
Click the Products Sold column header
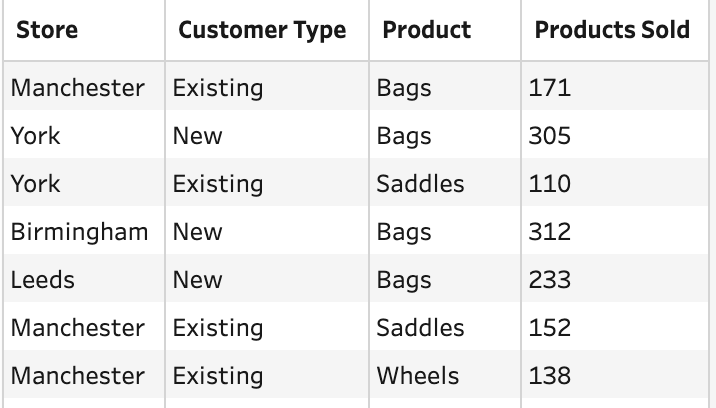pos(612,30)
